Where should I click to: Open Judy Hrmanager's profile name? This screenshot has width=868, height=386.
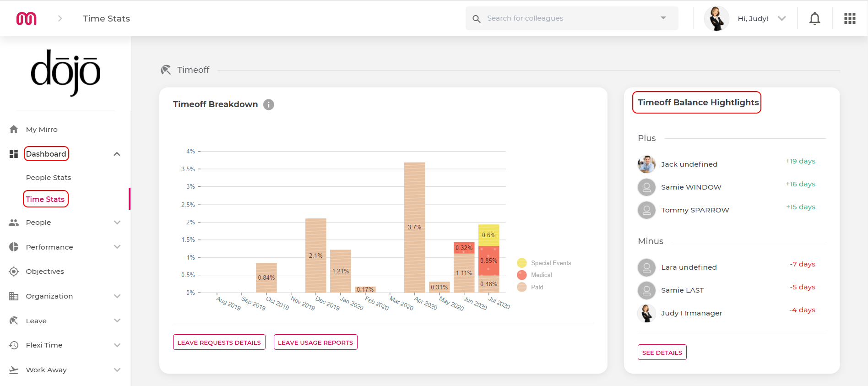click(691, 313)
